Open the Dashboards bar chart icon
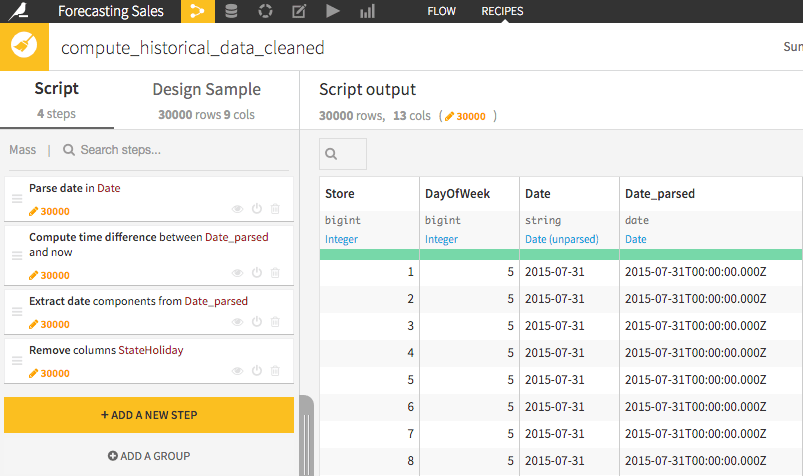Image resolution: width=803 pixels, height=476 pixels. tap(367, 11)
